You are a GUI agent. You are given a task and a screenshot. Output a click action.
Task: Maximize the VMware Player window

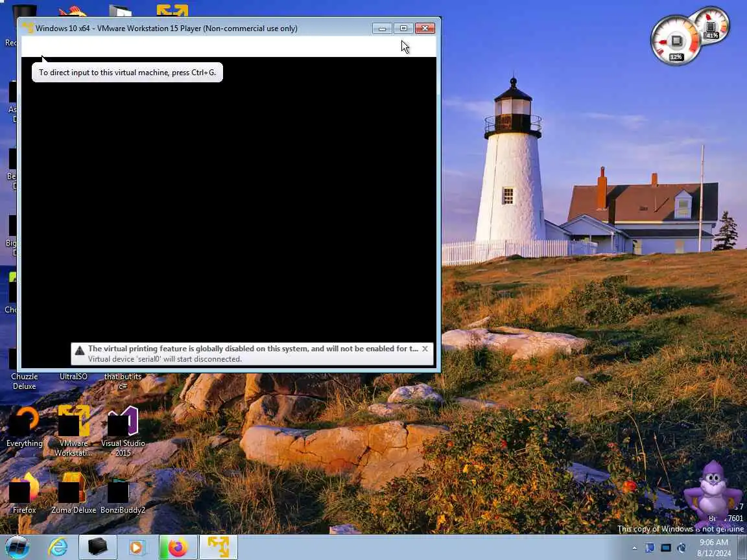[403, 29]
